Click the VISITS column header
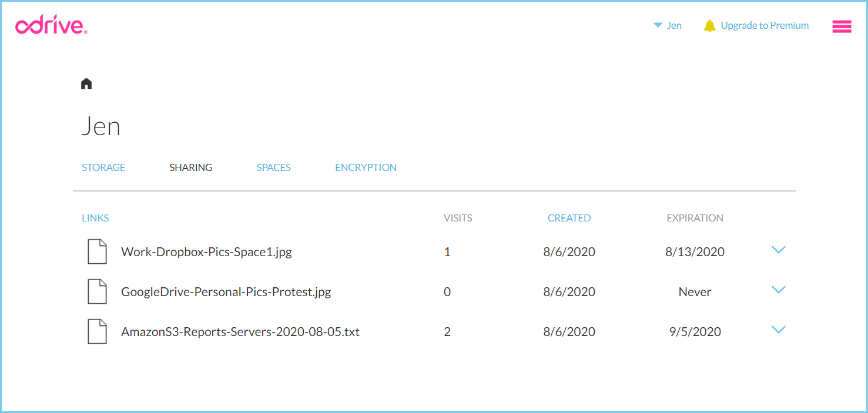 [x=458, y=218]
